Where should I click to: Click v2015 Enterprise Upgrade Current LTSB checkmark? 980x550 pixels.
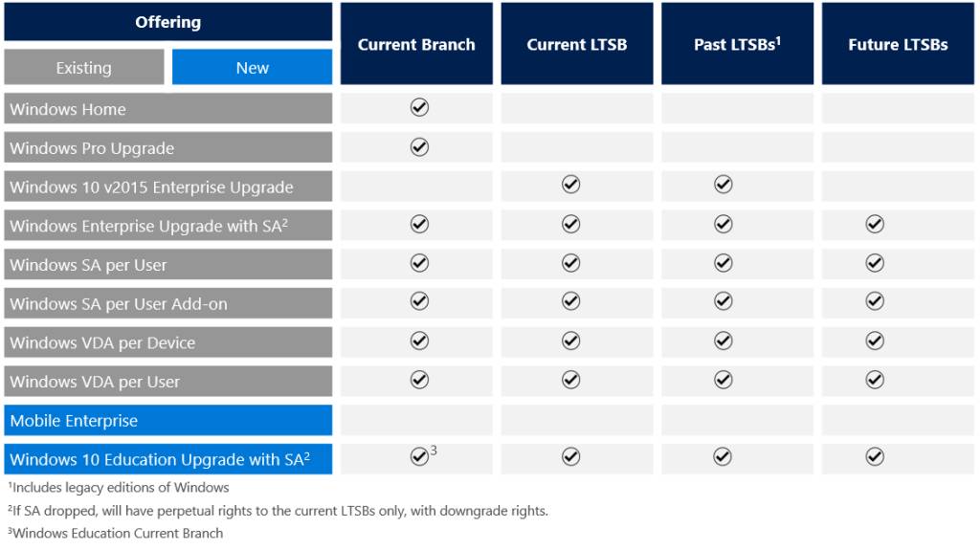click(x=571, y=185)
